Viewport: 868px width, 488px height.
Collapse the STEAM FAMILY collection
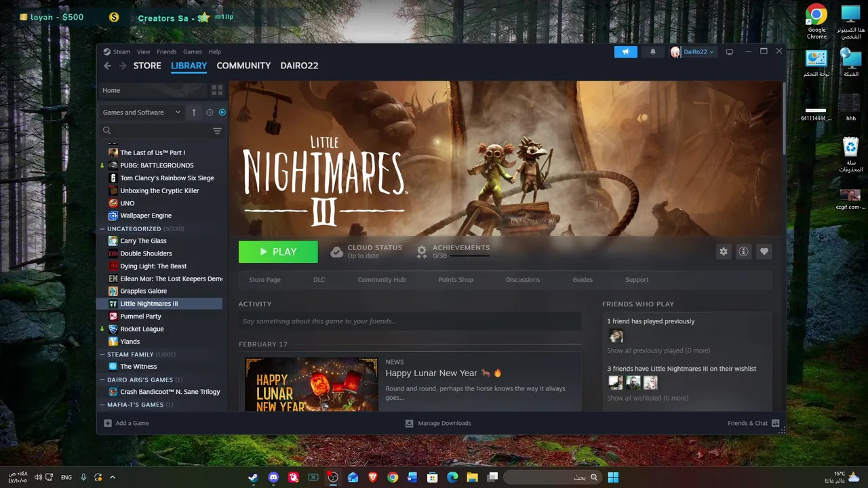[x=101, y=354]
